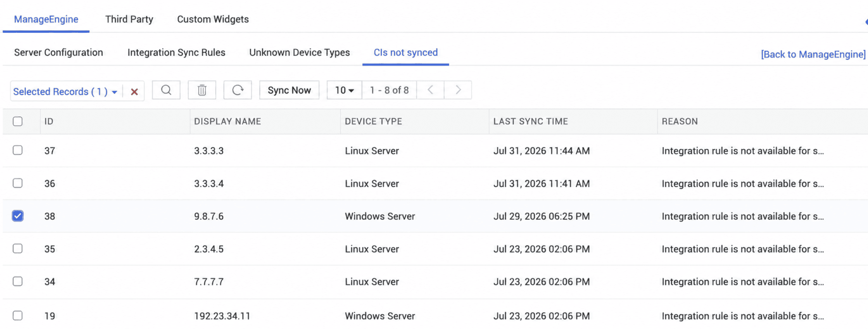This screenshot has height=329, width=868.
Task: Check the box for ID 37
Action: tap(18, 150)
